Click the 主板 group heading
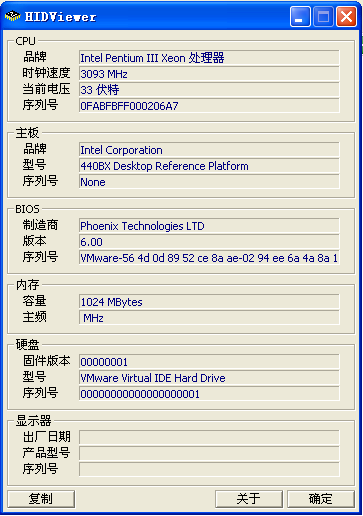363x516 pixels. click(x=28, y=133)
